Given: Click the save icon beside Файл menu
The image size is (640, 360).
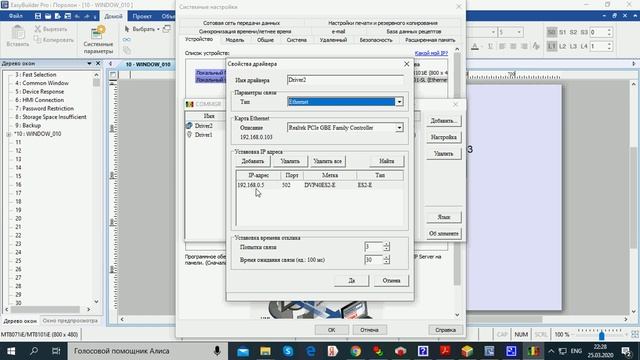Looking at the screenshot, I should point(38,16).
